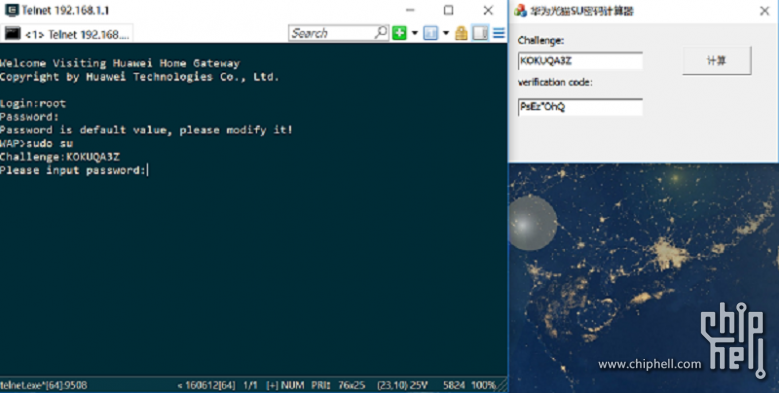
Task: Focus the Search text field
Action: tap(332, 33)
